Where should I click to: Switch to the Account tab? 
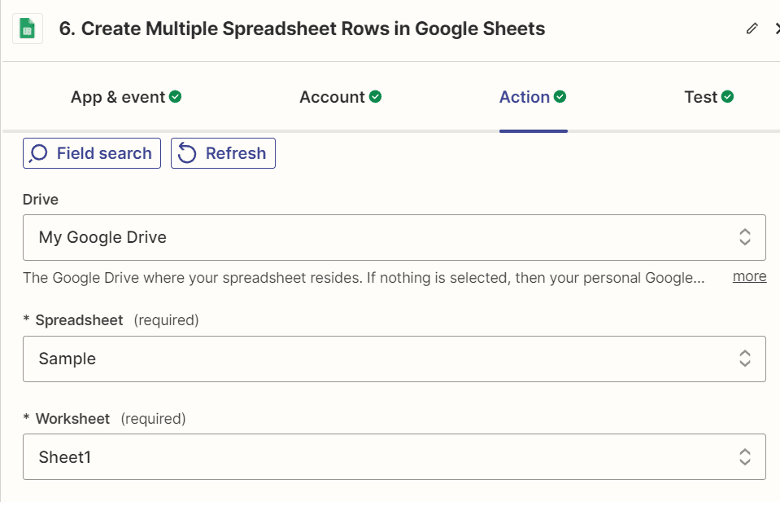pos(340,97)
